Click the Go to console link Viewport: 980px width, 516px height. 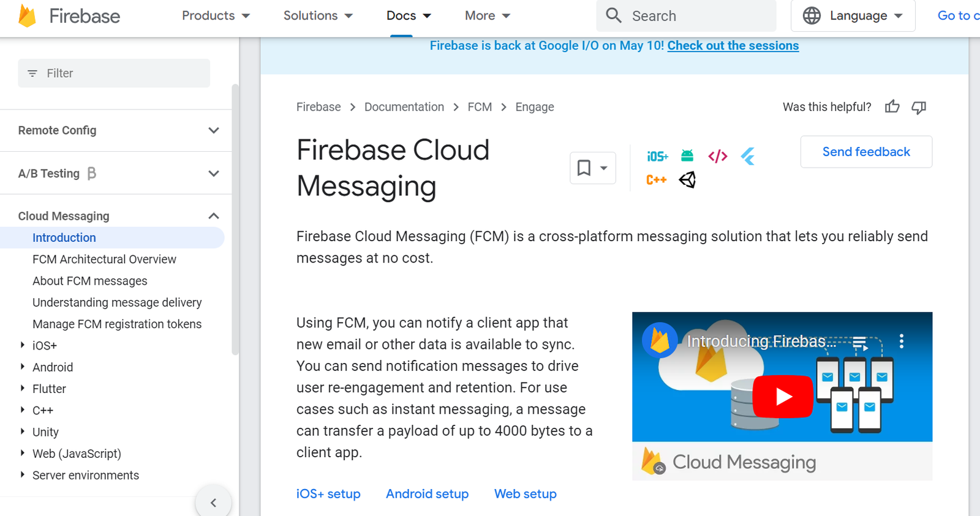pos(959,16)
